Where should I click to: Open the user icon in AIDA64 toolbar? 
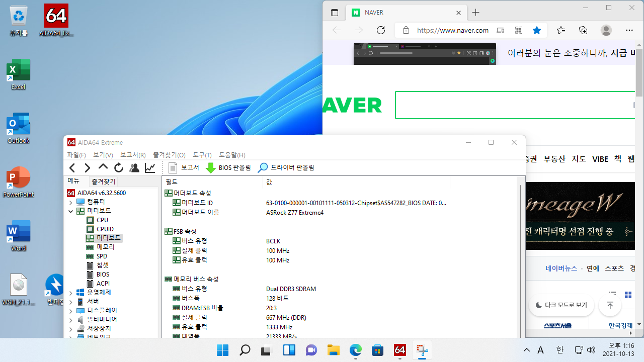pos(134,168)
